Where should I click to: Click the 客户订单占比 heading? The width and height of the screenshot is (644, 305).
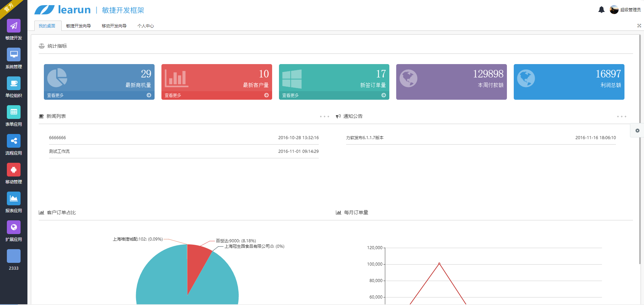[61, 212]
